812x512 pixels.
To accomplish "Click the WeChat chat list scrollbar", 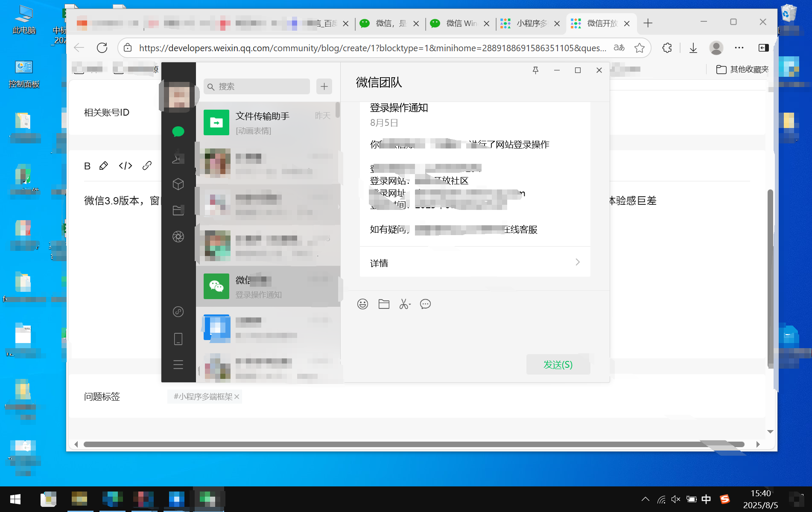I will coord(338,110).
